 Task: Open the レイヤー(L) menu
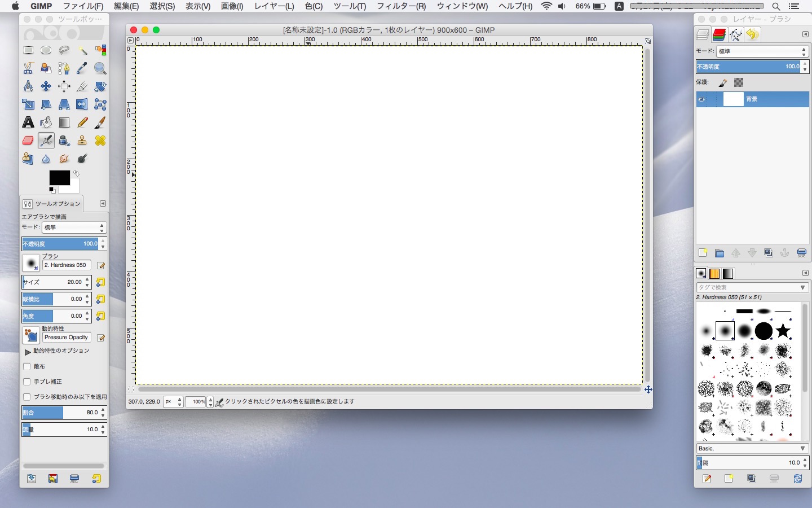pyautogui.click(x=274, y=6)
